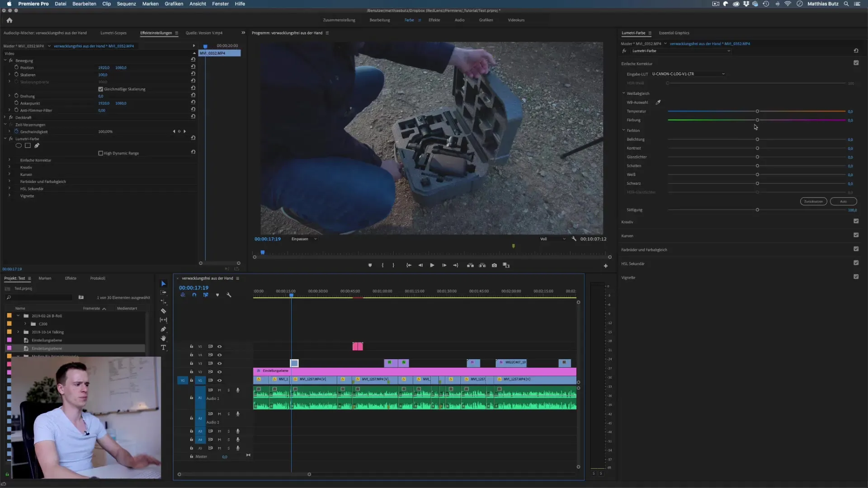This screenshot has height=488, width=868.
Task: Export frame with the camera icon
Action: pyautogui.click(x=494, y=265)
